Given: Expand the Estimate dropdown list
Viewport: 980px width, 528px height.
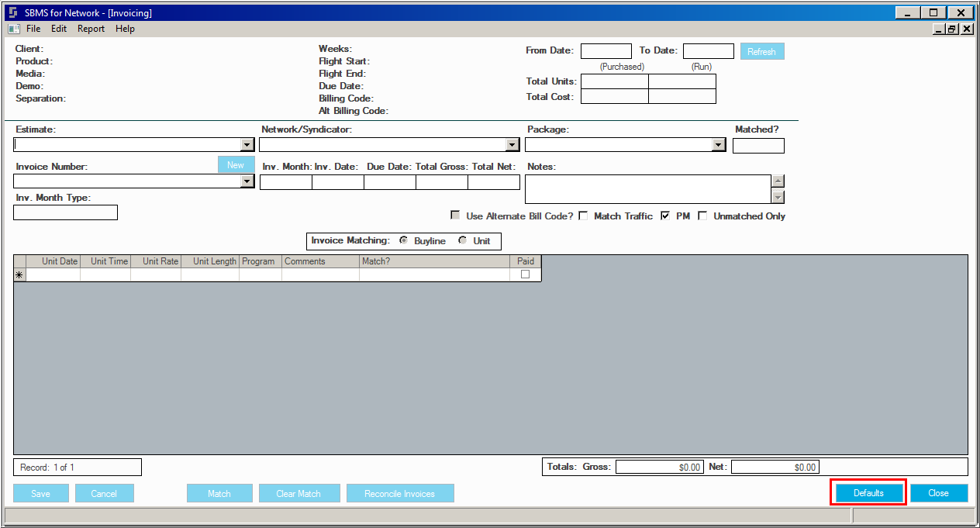Looking at the screenshot, I should click(x=247, y=145).
